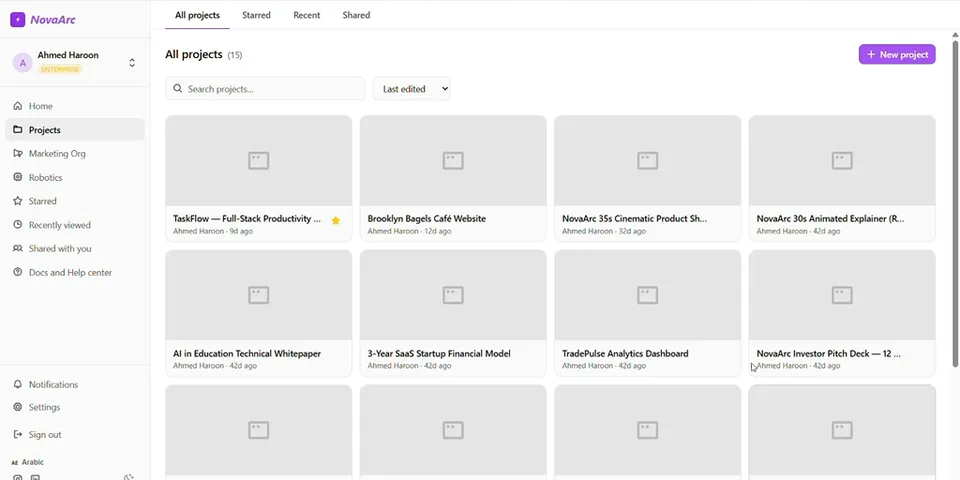
Task: Switch to the 'All projects' tab
Action: pos(197,15)
